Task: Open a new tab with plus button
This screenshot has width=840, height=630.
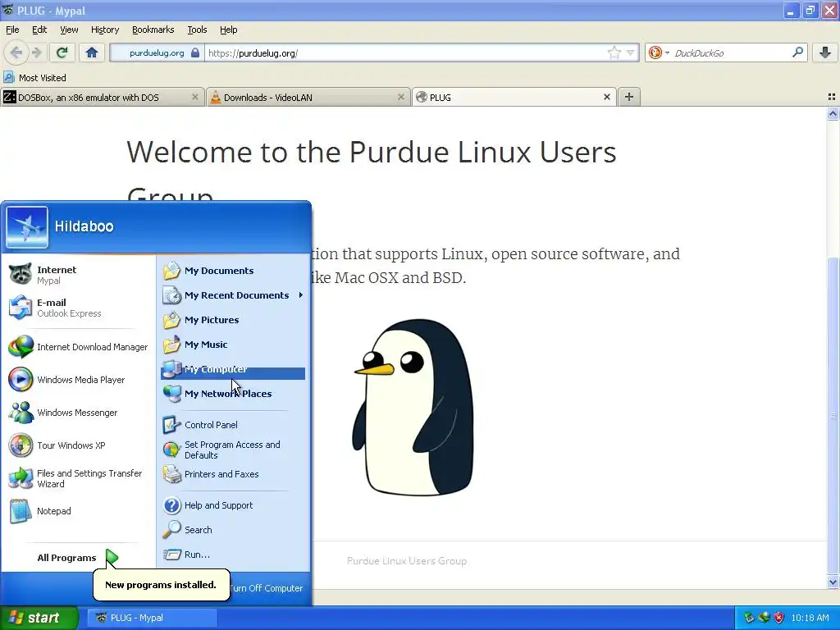Action: coord(629,97)
